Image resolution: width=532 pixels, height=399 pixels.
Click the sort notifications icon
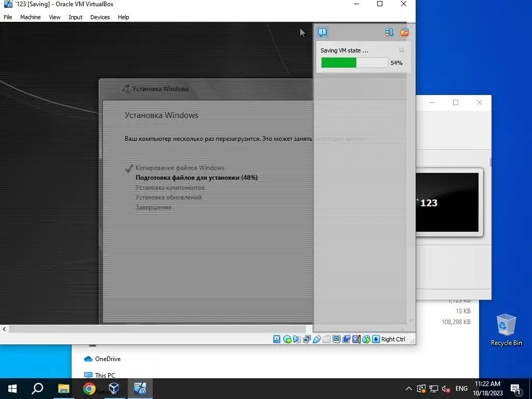(389, 32)
